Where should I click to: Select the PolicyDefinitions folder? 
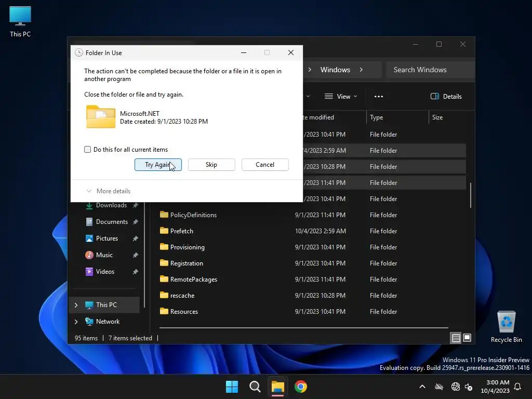pyautogui.click(x=193, y=215)
